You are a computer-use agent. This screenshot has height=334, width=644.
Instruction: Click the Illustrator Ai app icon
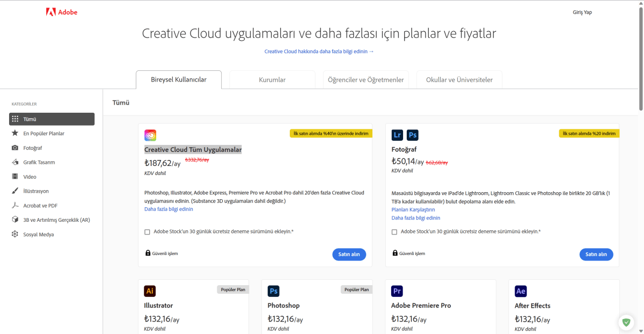[150, 291]
